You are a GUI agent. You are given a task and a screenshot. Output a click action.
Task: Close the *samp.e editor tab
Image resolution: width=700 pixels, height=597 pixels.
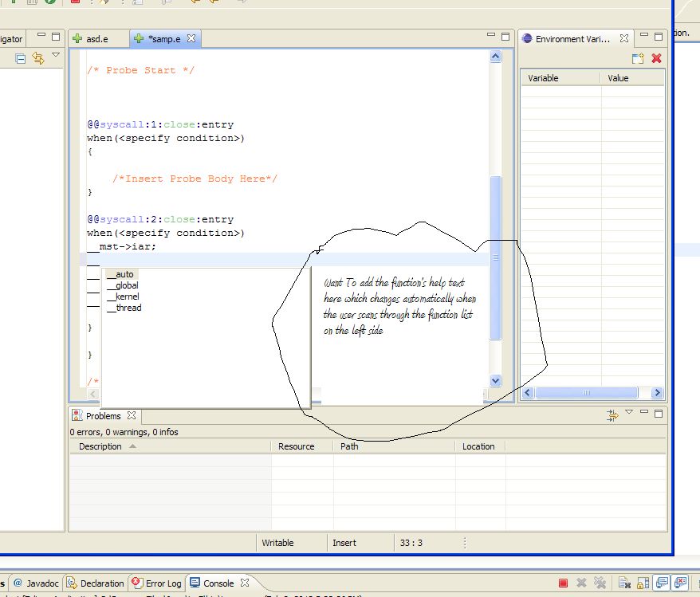pyautogui.click(x=191, y=38)
